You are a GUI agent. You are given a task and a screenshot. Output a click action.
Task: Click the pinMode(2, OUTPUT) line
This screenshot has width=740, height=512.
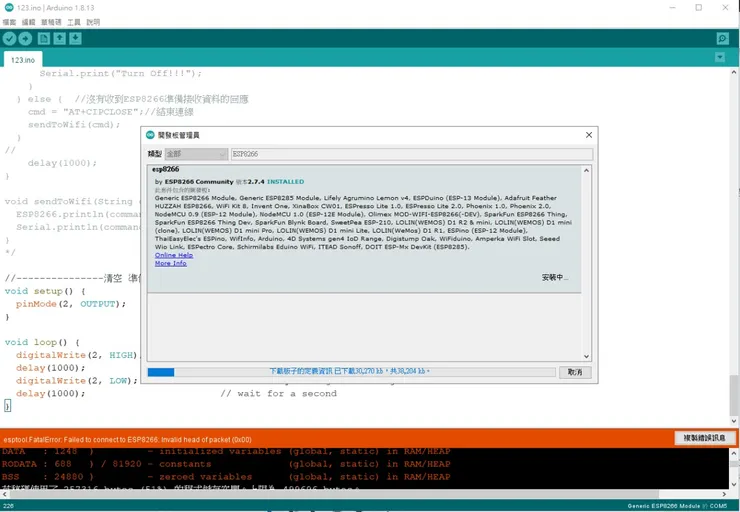(x=71, y=304)
